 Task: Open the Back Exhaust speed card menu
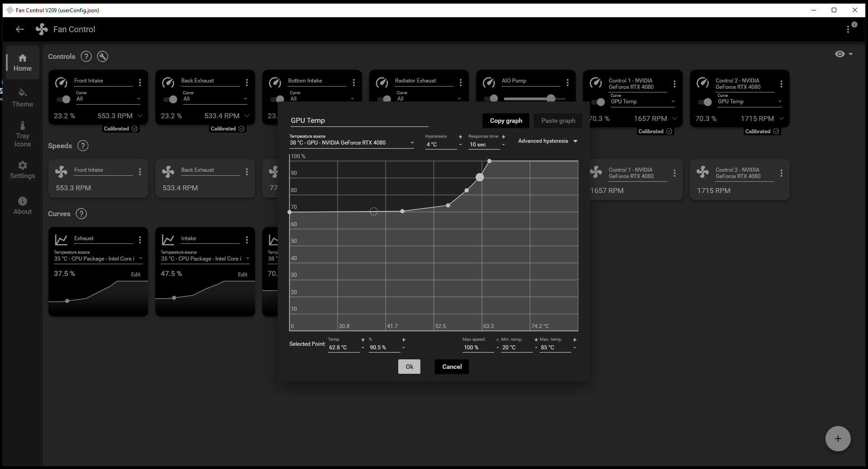pyautogui.click(x=247, y=172)
